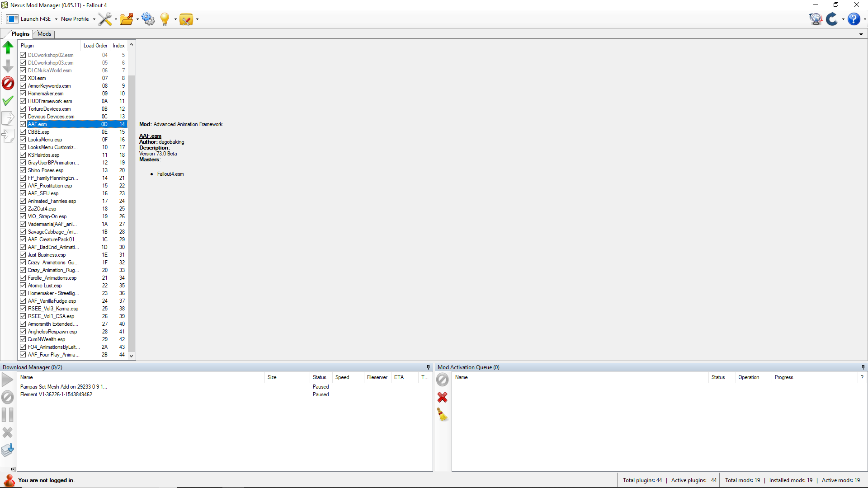
Task: Expand yellow notes dropdown arrow
Action: 197,19
